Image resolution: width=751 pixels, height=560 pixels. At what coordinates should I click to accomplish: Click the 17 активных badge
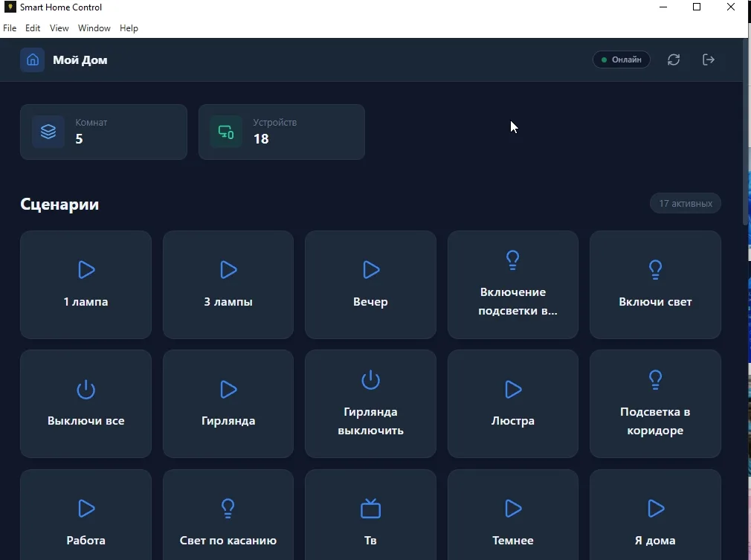tap(685, 203)
